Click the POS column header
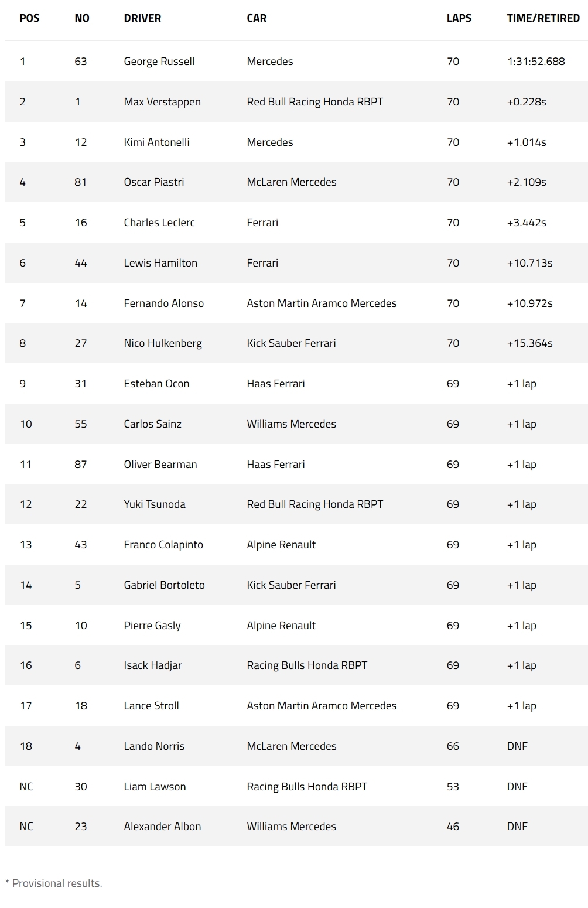 29,18
